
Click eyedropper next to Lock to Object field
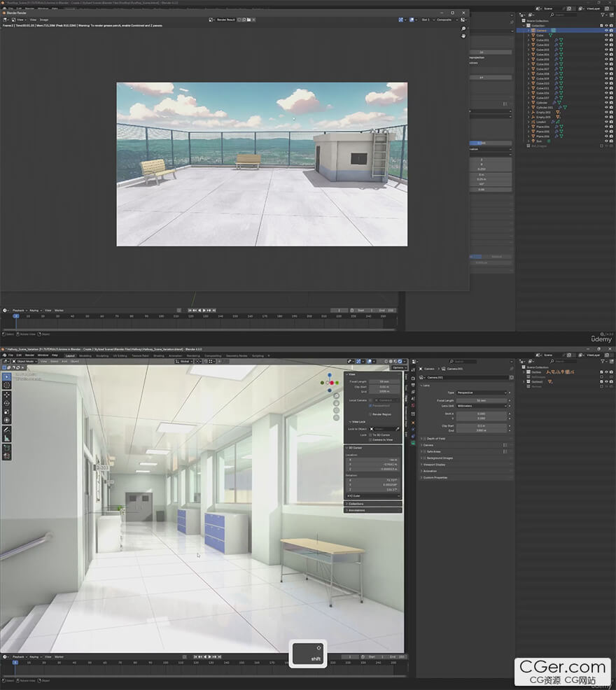pos(398,428)
